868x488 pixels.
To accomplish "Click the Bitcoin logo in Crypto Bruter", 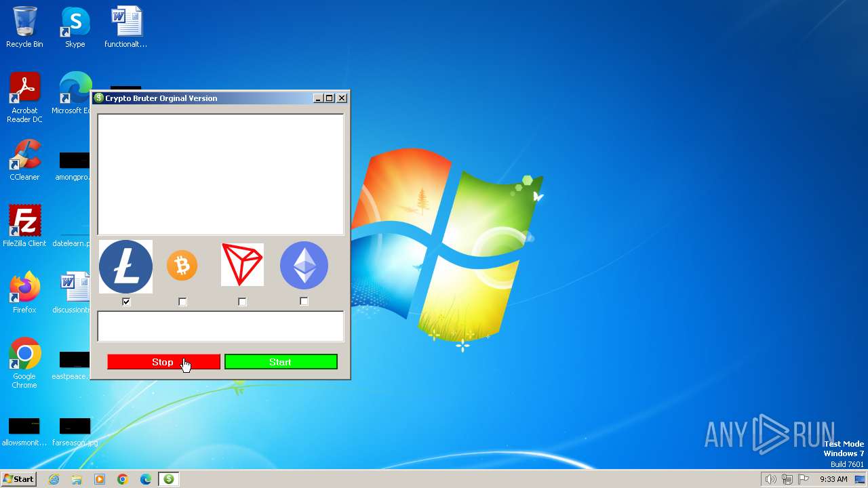I will (x=182, y=265).
